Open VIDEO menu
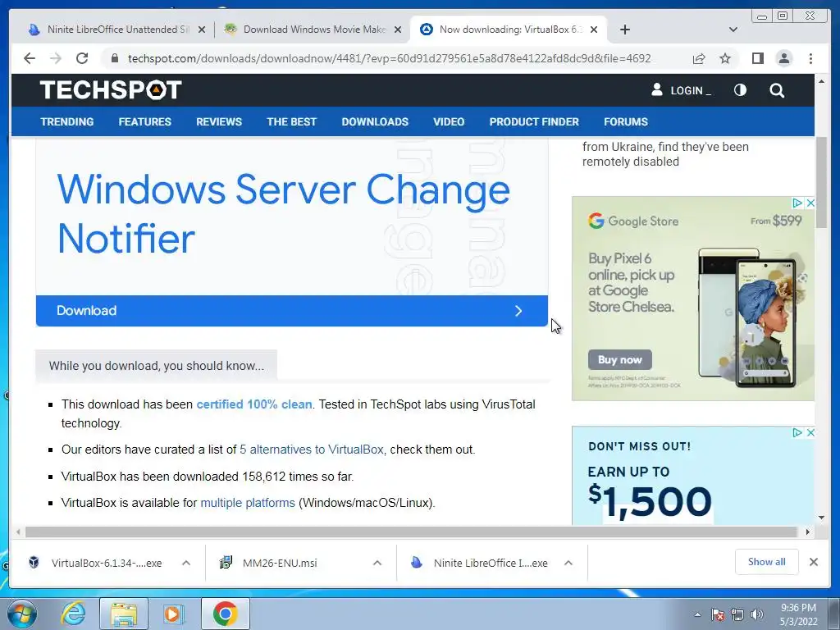 [449, 121]
